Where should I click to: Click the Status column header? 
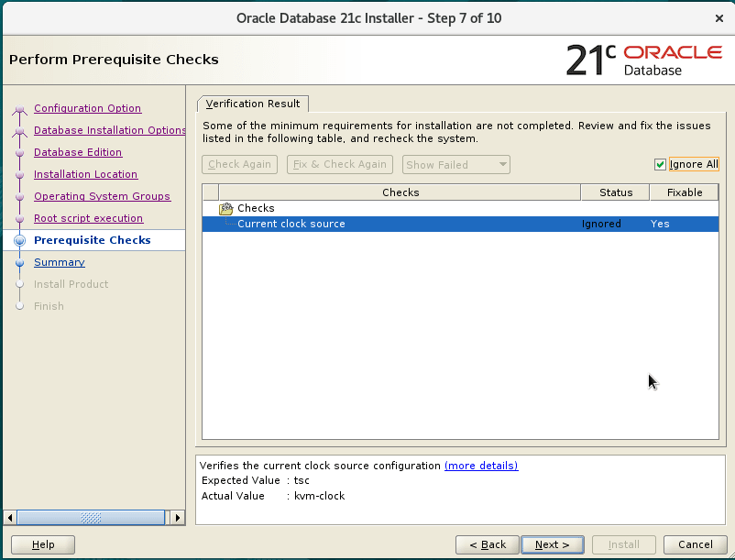(616, 192)
